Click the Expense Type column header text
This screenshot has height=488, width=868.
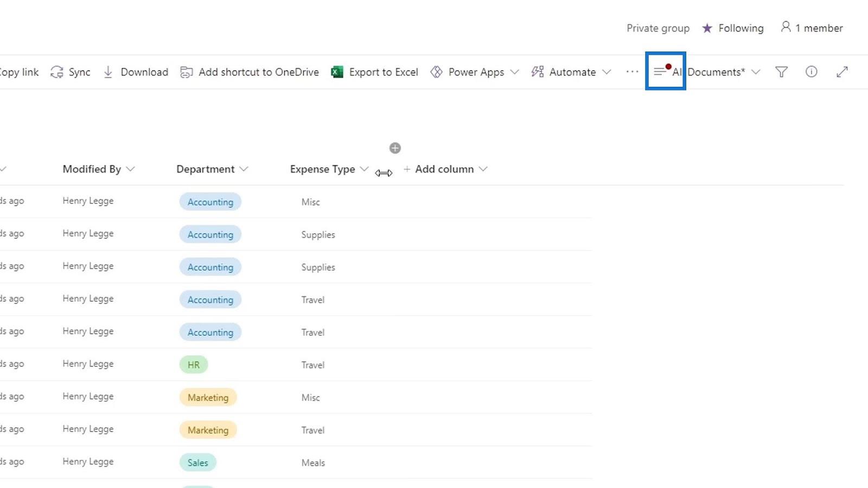322,169
